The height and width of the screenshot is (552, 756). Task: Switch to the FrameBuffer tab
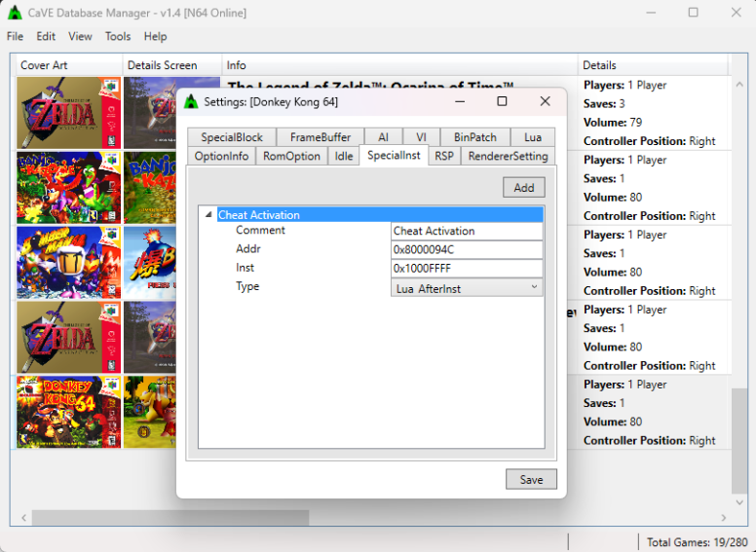coord(321,137)
